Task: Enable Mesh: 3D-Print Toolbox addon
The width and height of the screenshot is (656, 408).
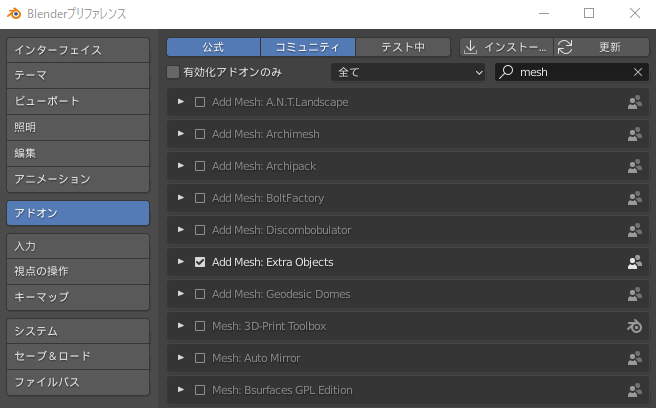Action: (200, 326)
